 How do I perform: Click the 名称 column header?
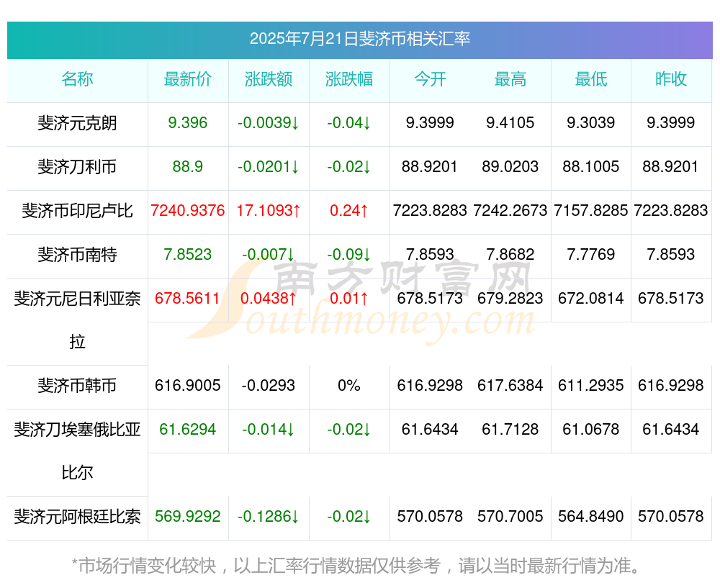[77, 79]
